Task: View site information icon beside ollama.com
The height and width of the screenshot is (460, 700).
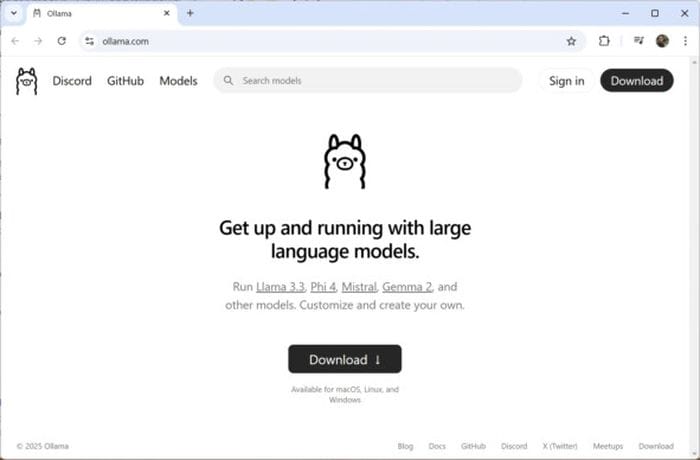Action: (90, 41)
